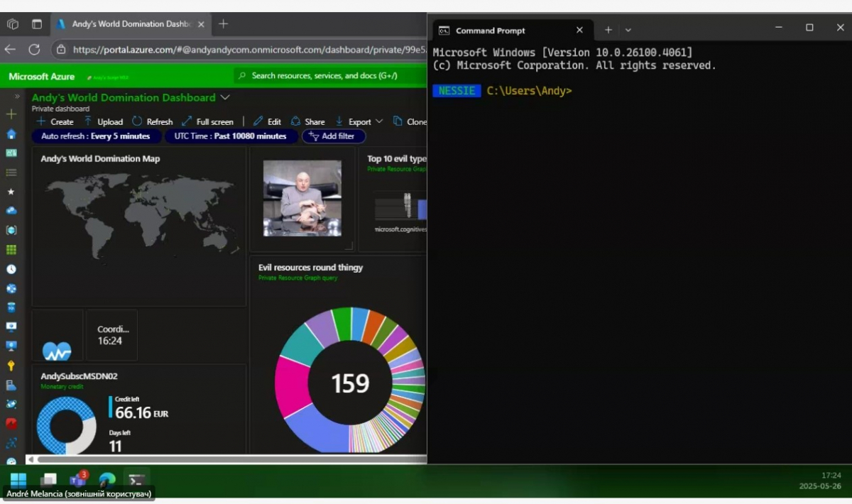This screenshot has height=504, width=852.
Task: Click site info lock icon in address bar
Action: (x=61, y=50)
